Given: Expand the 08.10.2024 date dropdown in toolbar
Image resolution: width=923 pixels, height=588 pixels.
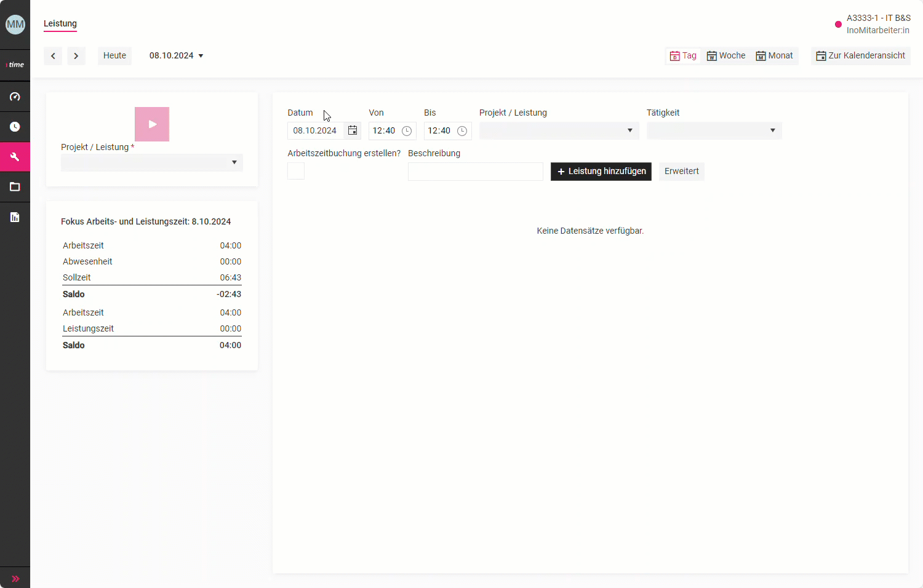Looking at the screenshot, I should pyautogui.click(x=177, y=55).
